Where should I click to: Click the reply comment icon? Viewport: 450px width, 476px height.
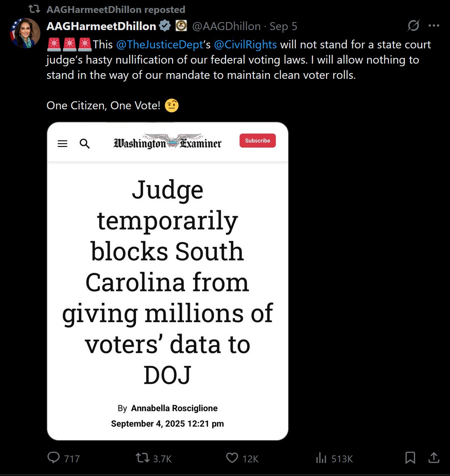[x=53, y=457]
